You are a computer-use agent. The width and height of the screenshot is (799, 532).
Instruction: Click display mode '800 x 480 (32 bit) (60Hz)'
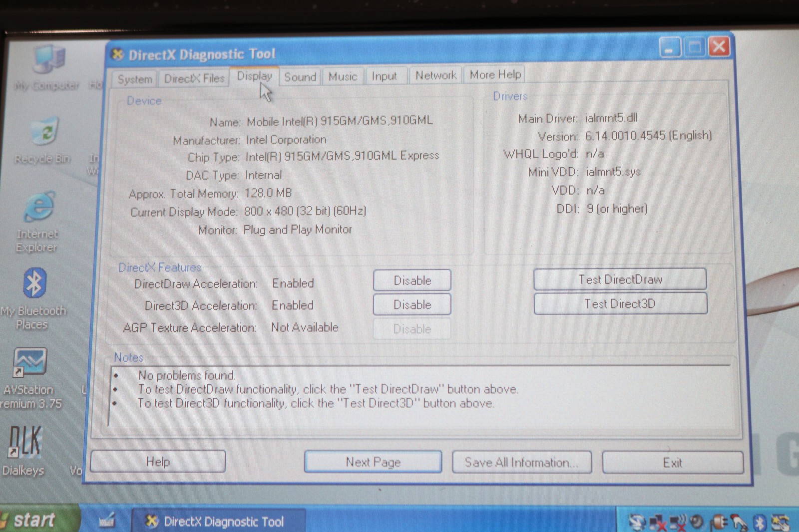pyautogui.click(x=305, y=211)
